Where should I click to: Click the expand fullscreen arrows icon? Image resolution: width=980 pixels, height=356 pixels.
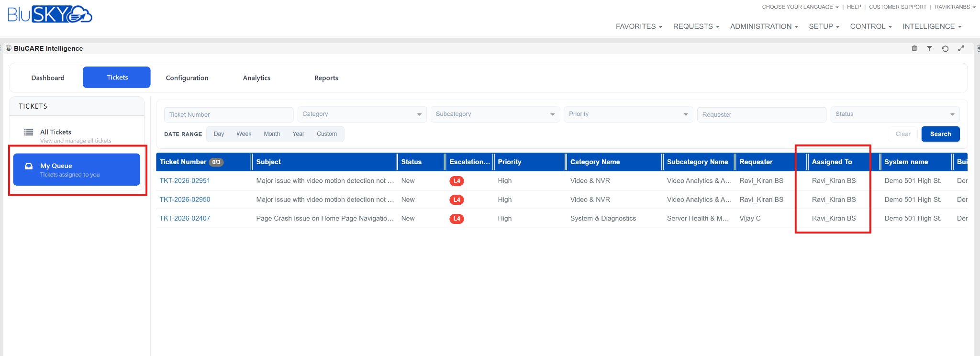[961, 48]
